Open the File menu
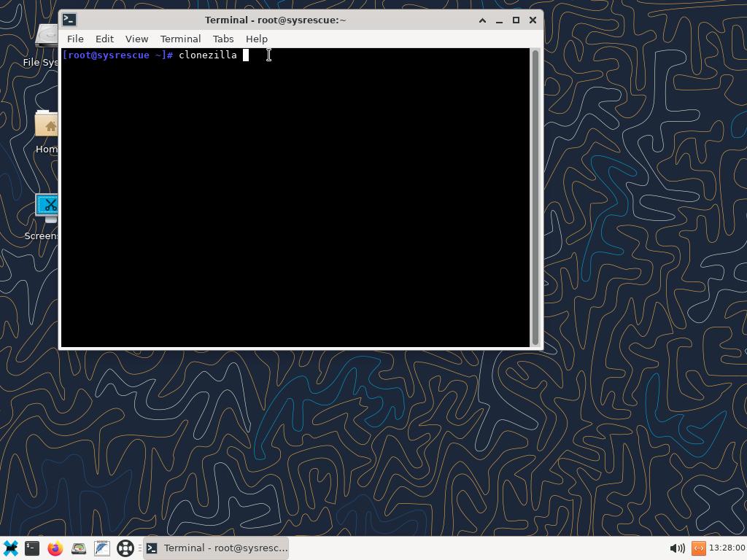 (75, 39)
